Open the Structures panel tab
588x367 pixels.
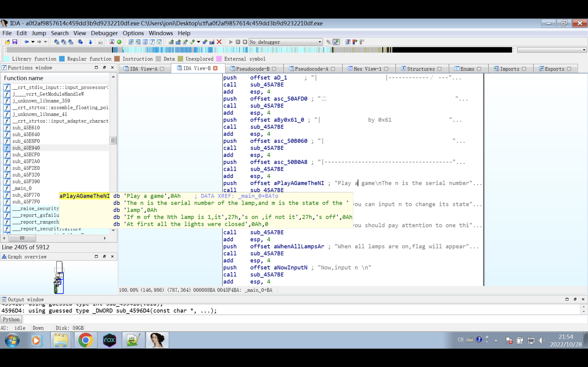coord(420,69)
